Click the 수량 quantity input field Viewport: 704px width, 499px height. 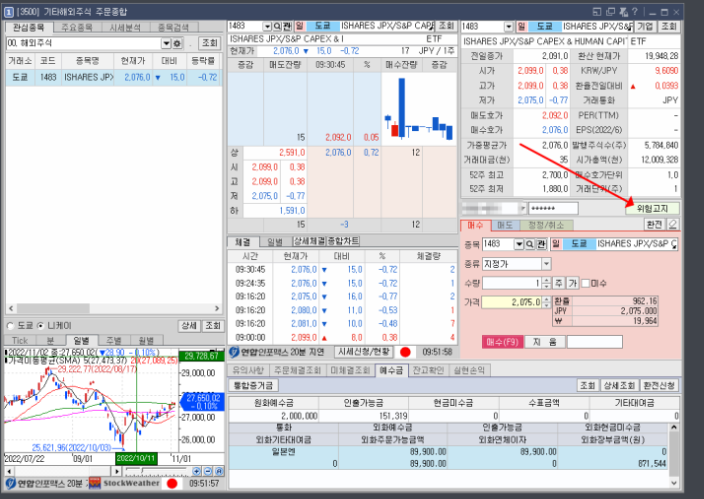(512, 283)
